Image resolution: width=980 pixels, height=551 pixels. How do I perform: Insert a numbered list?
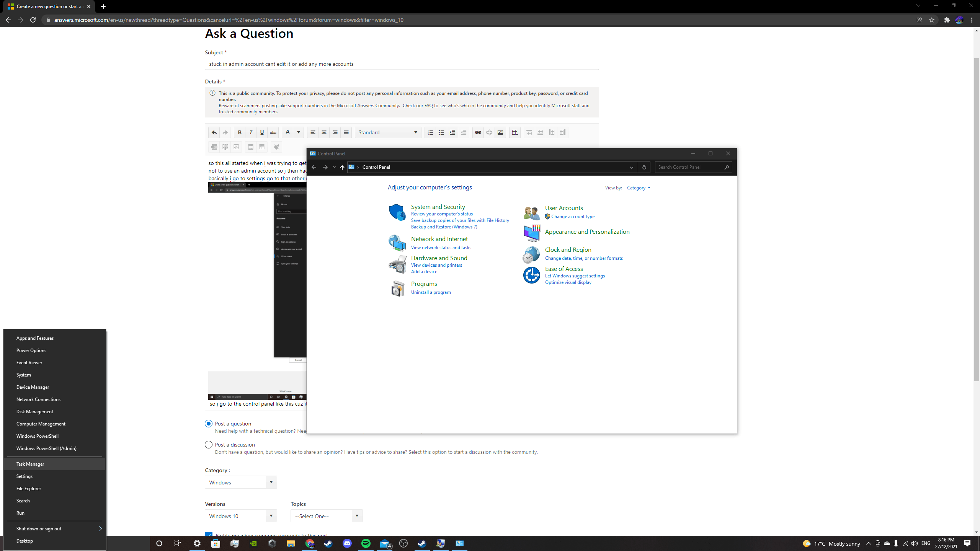430,132
